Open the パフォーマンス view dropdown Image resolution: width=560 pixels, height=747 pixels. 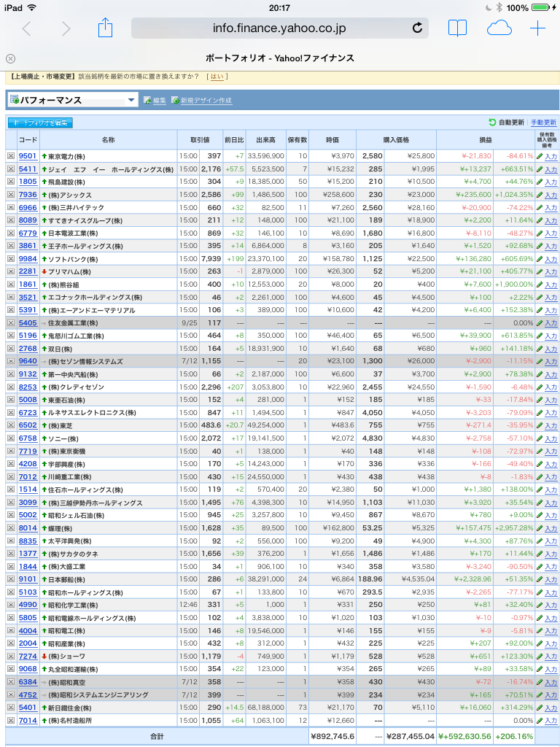[73, 100]
